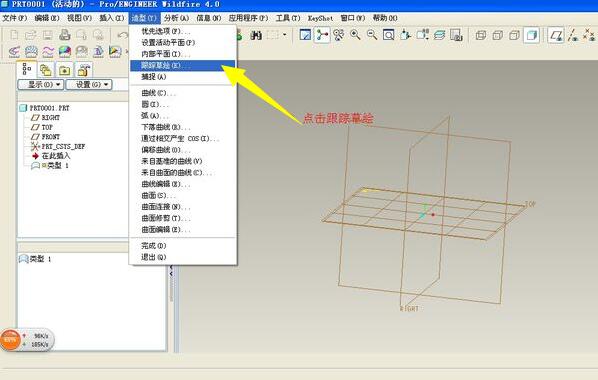Viewport: 598px width, 380px height.
Task: Click the New file toolbar icon
Action: click(x=14, y=35)
